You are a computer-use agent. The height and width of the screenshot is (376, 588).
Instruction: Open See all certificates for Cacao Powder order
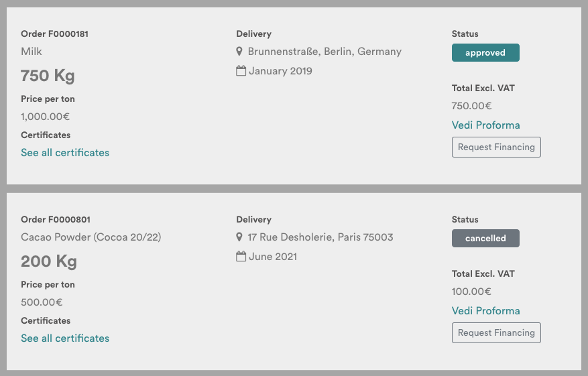(65, 338)
